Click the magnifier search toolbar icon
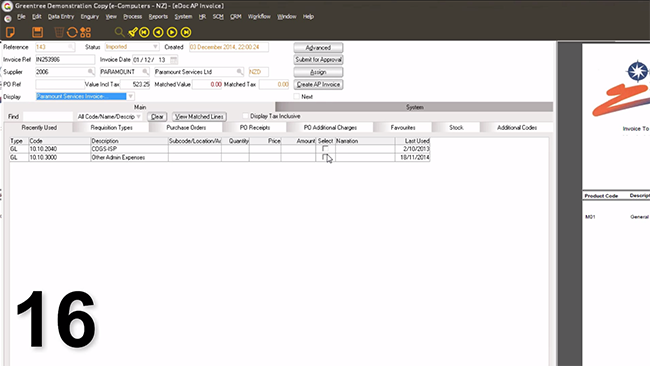Image resolution: width=650 pixels, height=366 pixels. point(119,32)
